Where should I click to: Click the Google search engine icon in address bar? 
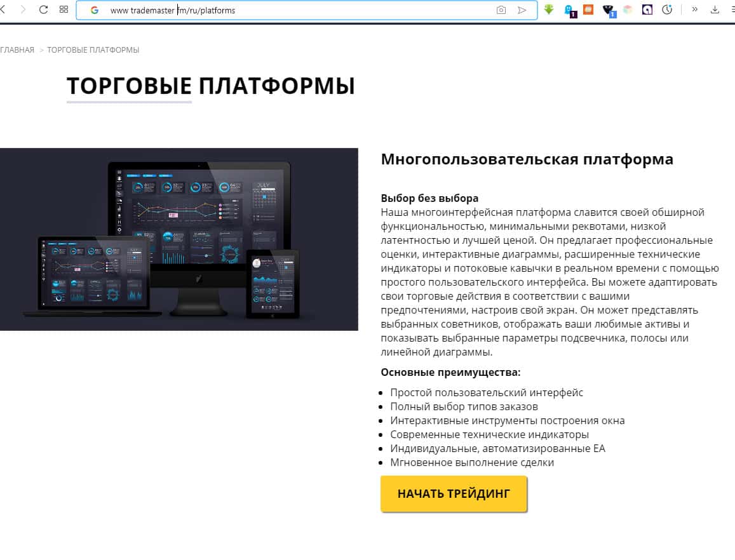pos(95,10)
